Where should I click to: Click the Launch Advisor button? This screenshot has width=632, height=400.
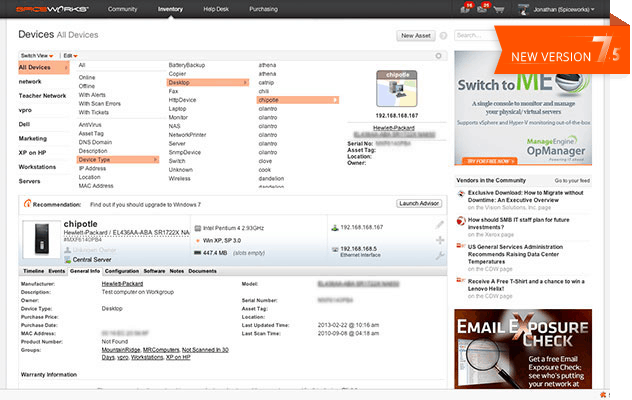pyautogui.click(x=420, y=203)
